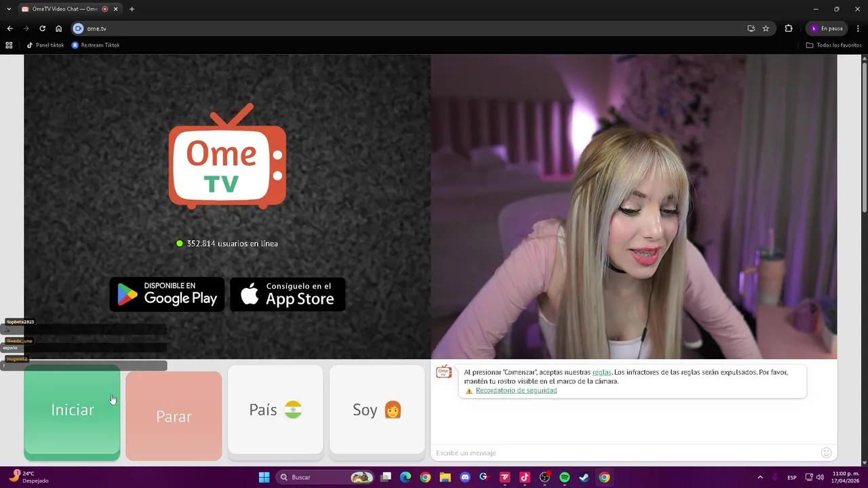Open the emoji picker in chat box
Image resolution: width=868 pixels, height=488 pixels.
coord(826,453)
